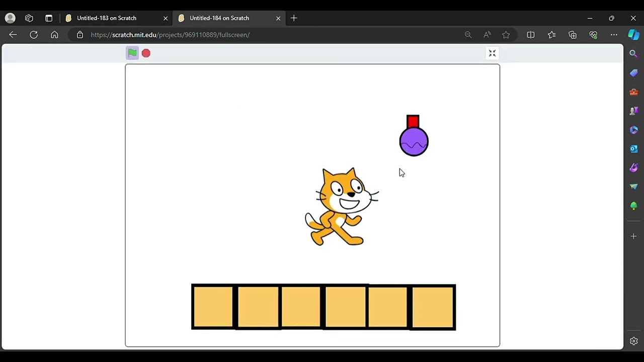Open sidebar settings gear icon
Image resolution: width=644 pixels, height=362 pixels.
[633, 341]
